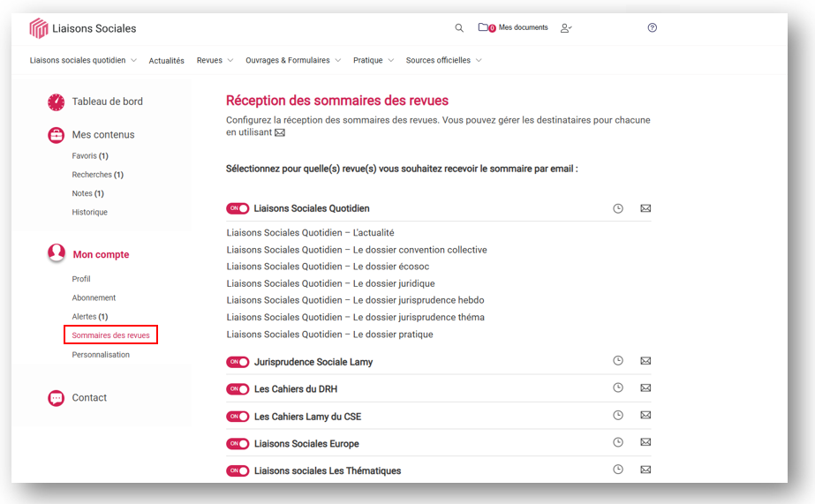The height and width of the screenshot is (504, 815).
Task: Click the Contact speech bubble icon
Action: [57, 398]
